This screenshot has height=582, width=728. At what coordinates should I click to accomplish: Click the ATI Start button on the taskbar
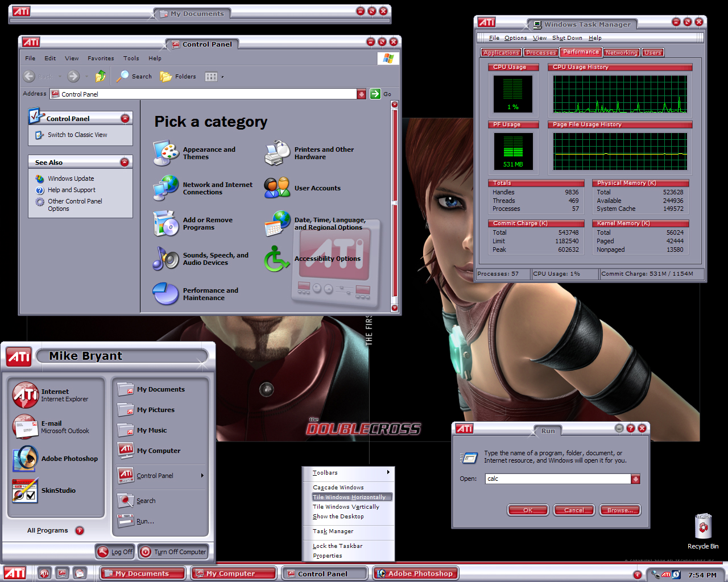point(15,573)
